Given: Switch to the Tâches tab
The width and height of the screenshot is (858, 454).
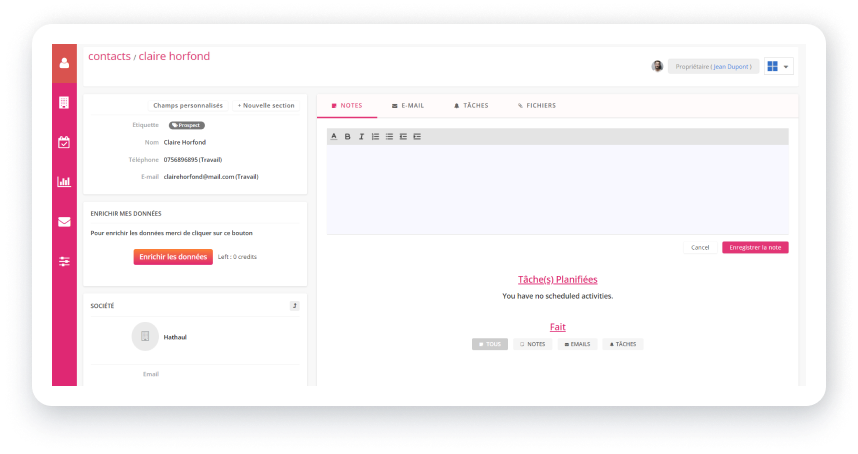Looking at the screenshot, I should click(x=471, y=106).
